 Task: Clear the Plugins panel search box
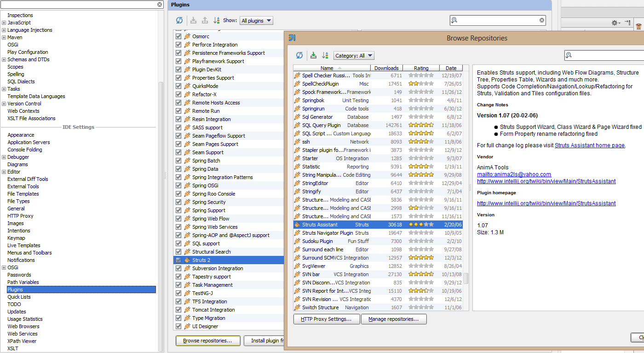542,20
